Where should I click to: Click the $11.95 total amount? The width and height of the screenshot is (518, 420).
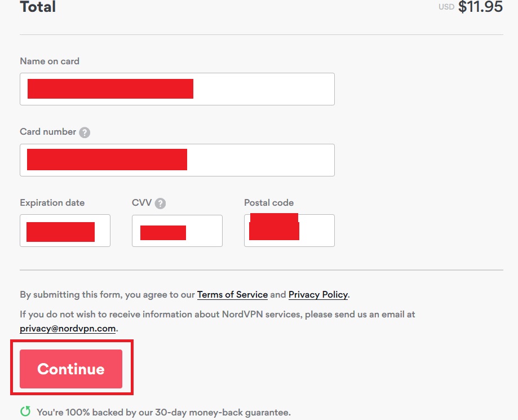click(480, 7)
